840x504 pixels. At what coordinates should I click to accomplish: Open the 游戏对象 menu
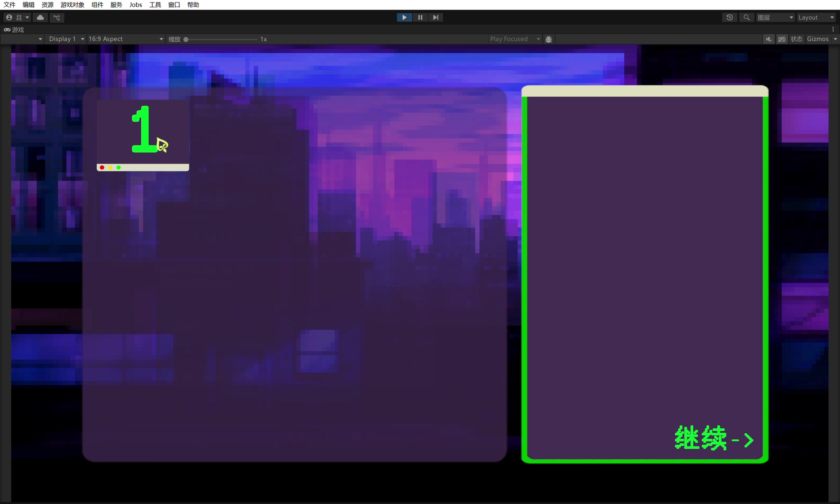(x=72, y=5)
